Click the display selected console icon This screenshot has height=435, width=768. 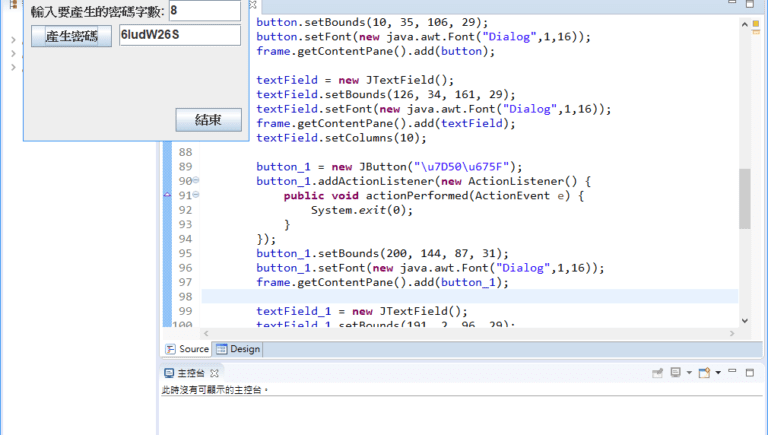pos(676,372)
